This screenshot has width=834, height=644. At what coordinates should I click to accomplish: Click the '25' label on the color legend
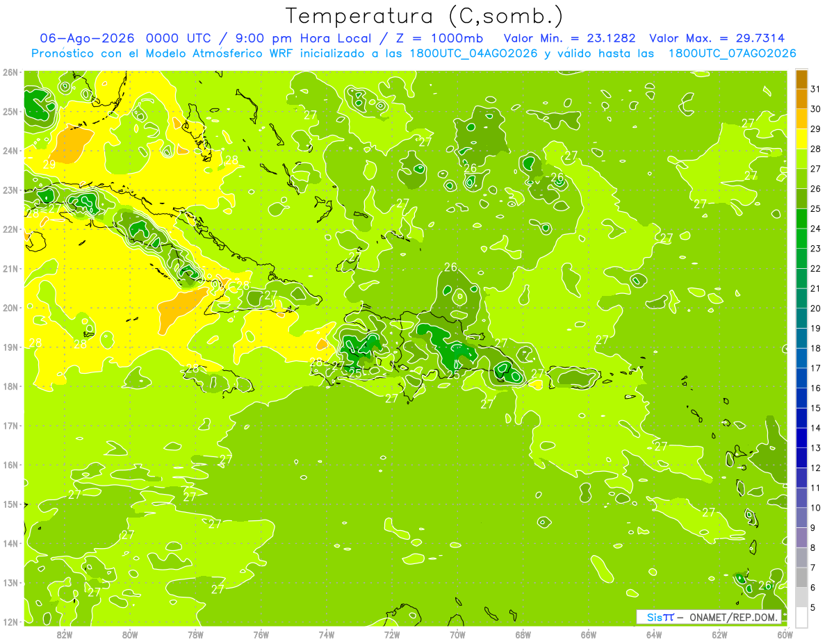(815, 208)
